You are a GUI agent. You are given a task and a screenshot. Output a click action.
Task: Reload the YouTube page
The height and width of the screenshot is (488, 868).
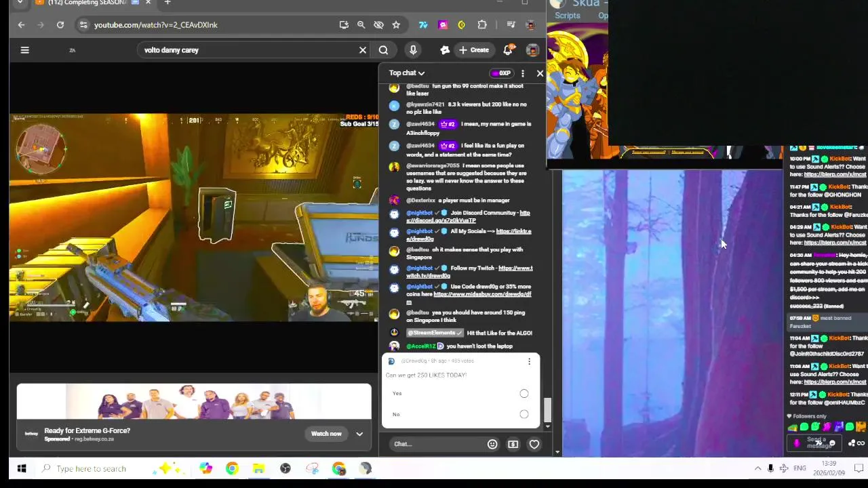[x=60, y=25]
